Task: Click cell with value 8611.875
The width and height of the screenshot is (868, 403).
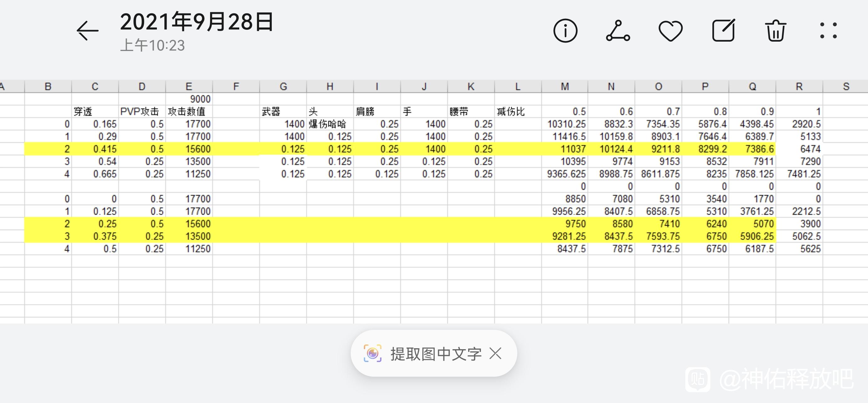Action: coord(659,174)
